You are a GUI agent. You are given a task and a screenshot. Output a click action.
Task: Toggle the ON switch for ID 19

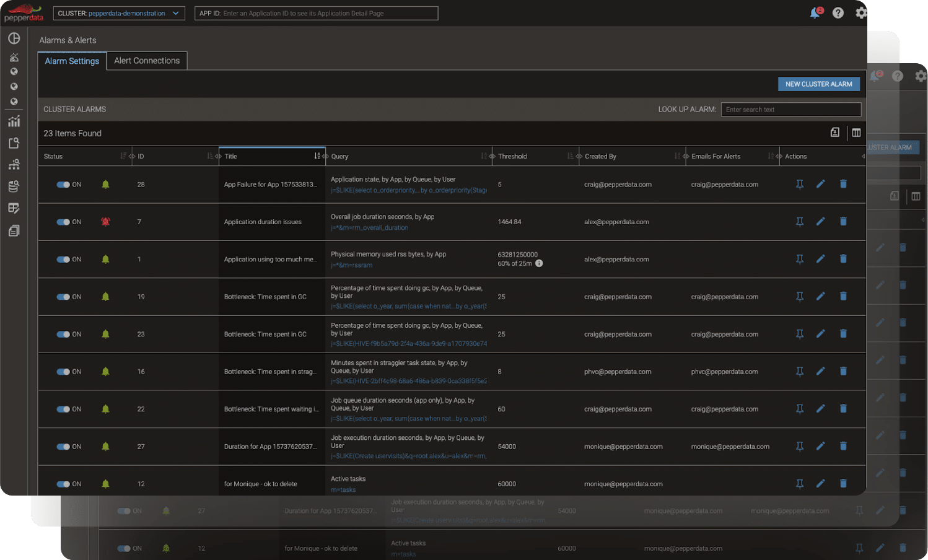63,297
